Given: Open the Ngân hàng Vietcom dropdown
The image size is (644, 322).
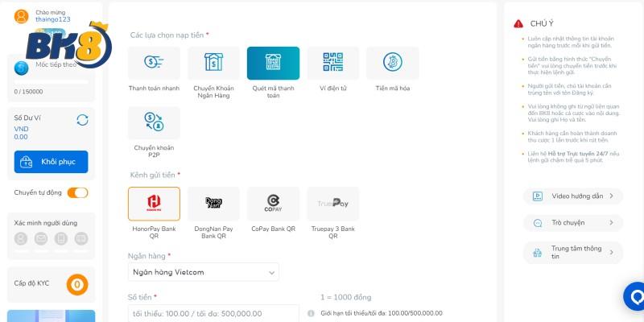Looking at the screenshot, I should tap(204, 272).
